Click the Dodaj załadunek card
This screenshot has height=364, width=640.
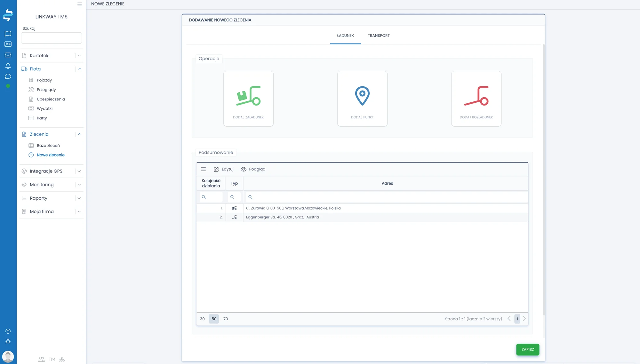[x=248, y=99]
